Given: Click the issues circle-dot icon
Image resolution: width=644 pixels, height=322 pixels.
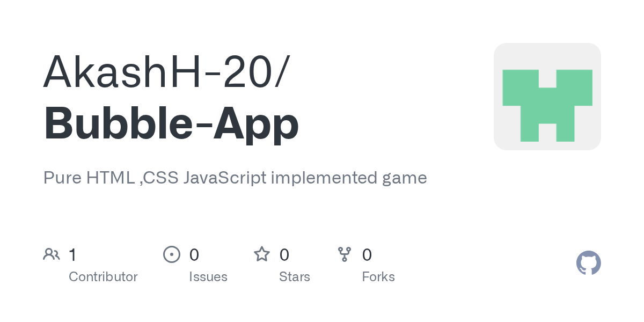Looking at the screenshot, I should [172, 254].
